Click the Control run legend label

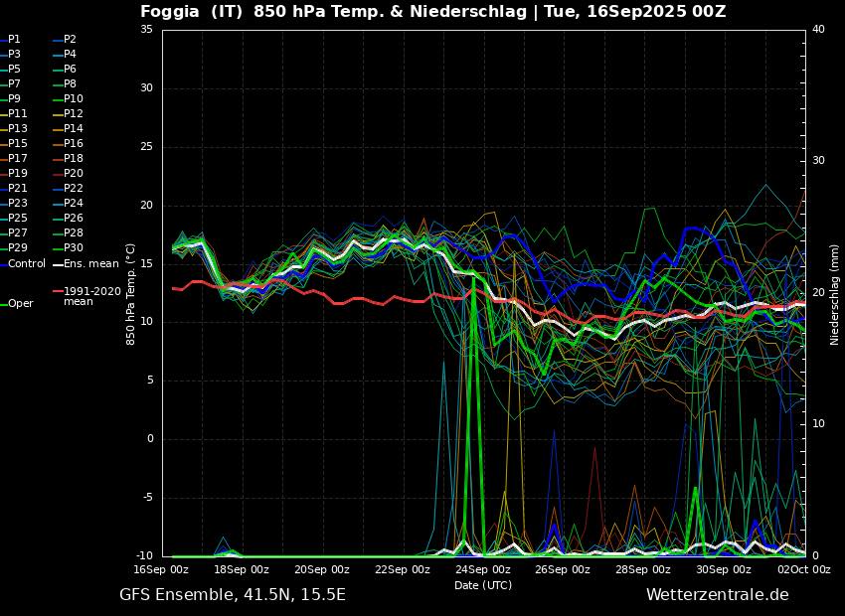27,263
